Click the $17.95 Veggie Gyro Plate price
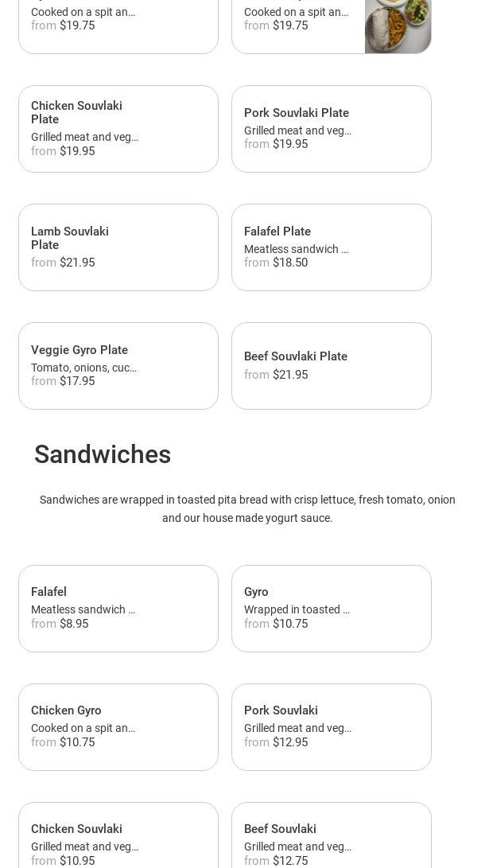This screenshot has width=489, height=868. [x=77, y=381]
